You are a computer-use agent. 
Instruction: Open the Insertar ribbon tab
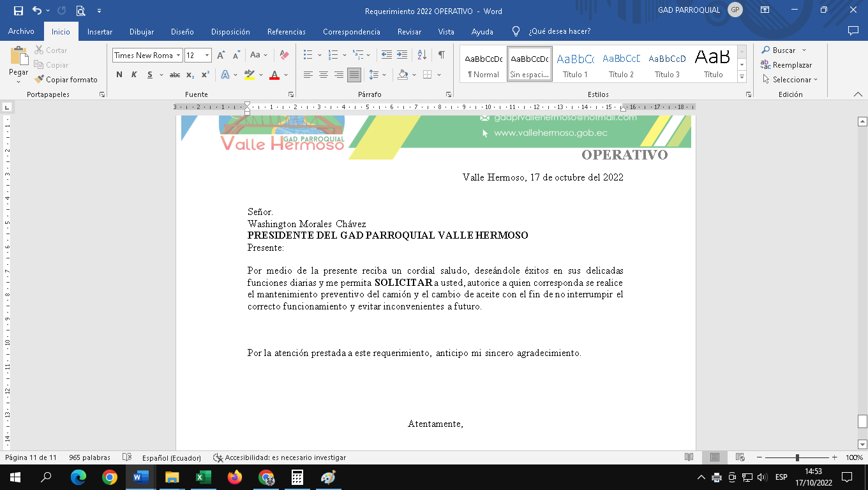(100, 31)
